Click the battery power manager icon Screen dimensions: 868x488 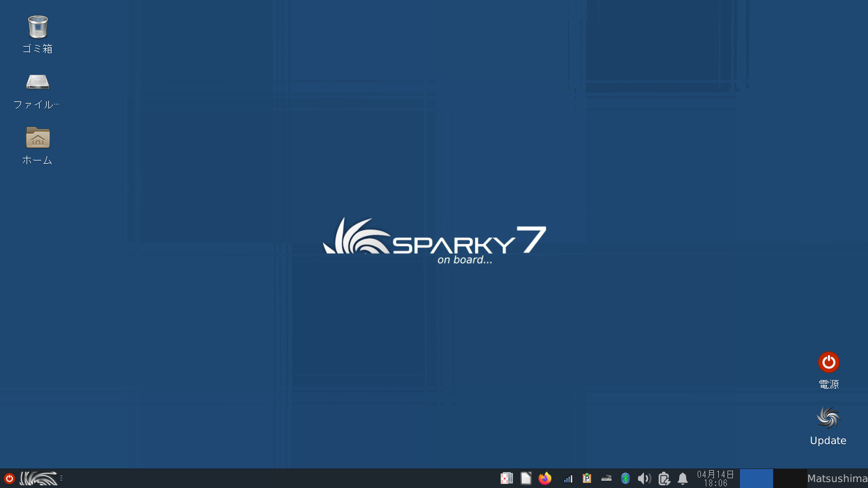664,478
